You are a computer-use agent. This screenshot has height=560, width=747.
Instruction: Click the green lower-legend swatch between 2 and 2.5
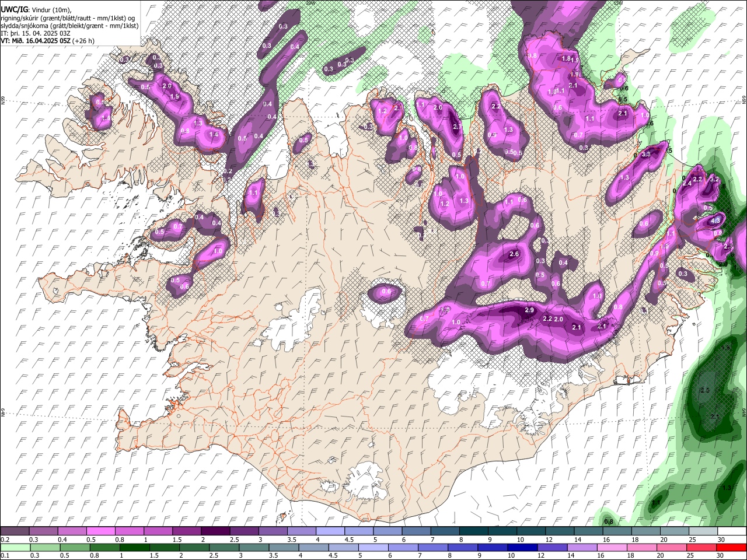click(194, 547)
